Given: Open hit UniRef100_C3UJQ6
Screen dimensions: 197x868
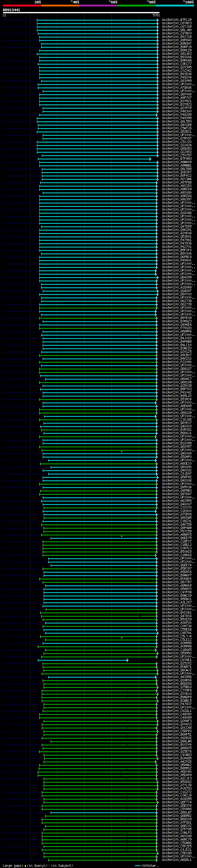Looking at the screenshot, I should click(177, 419).
